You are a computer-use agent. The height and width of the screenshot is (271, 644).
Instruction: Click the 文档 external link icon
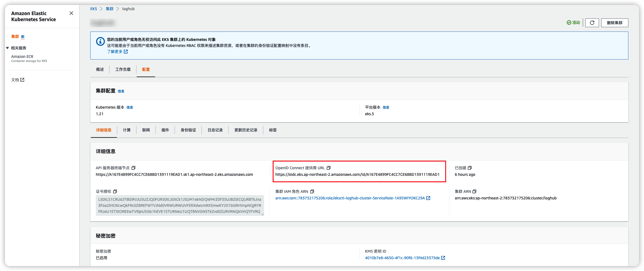[22, 80]
